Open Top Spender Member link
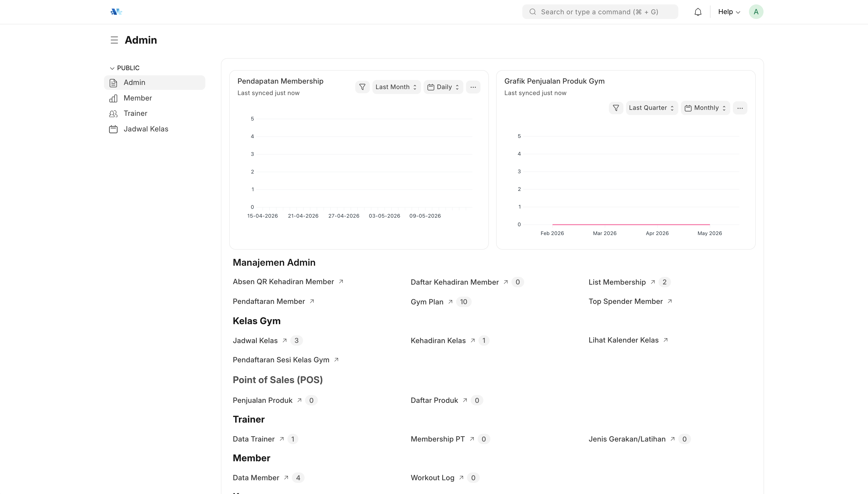This screenshot has height=494, width=868. [626, 301]
